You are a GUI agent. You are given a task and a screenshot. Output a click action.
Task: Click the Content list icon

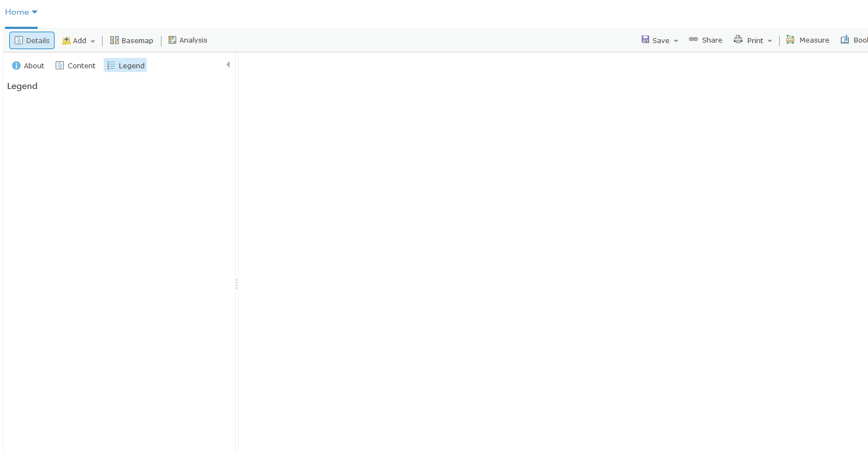(60, 66)
